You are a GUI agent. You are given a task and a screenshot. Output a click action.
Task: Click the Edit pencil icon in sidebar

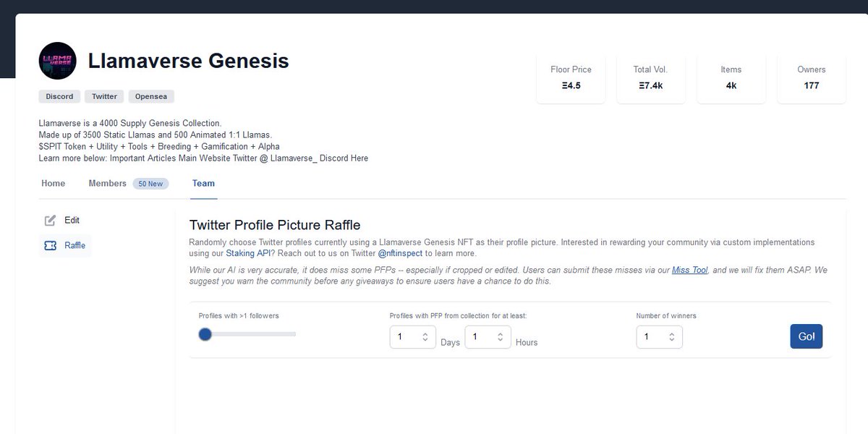(x=50, y=221)
